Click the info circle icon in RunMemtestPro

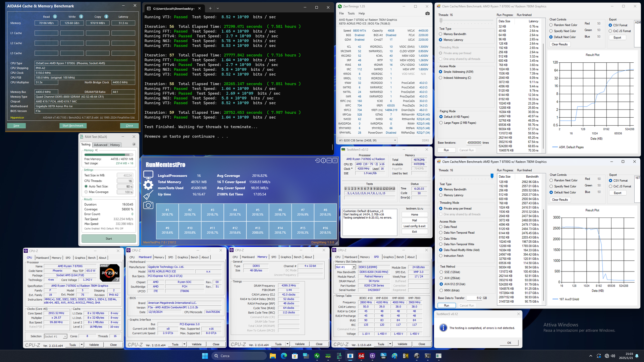click(x=323, y=161)
